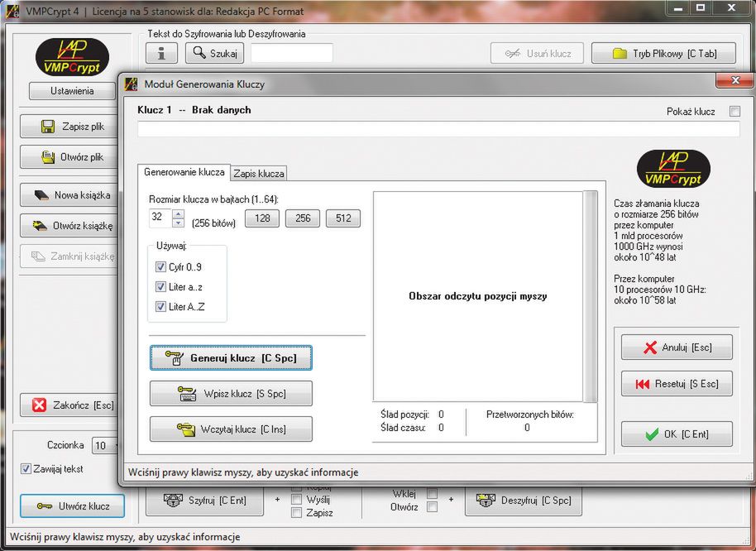Click OK [C Ent] button
Image resolution: width=756 pixels, height=551 pixels.
coord(677,434)
